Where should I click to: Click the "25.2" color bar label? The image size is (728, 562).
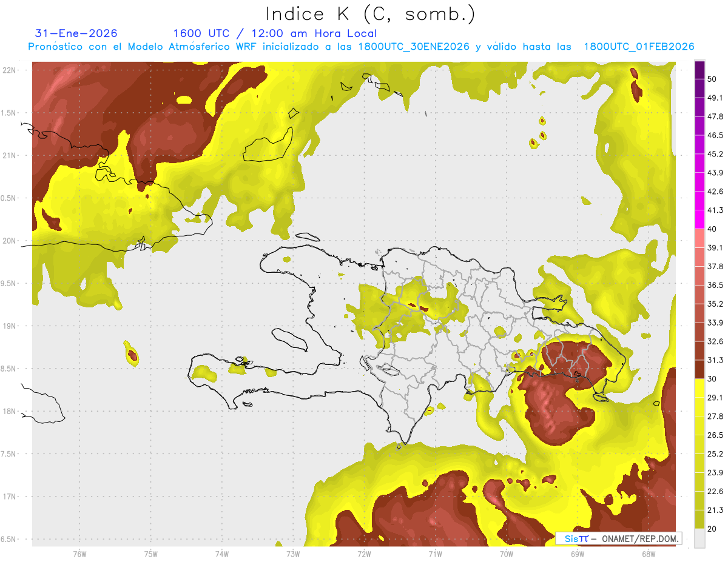pos(715,453)
